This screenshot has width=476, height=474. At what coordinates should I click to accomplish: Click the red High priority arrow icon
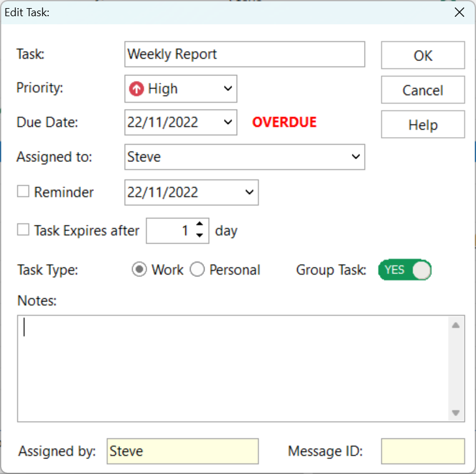pyautogui.click(x=136, y=89)
